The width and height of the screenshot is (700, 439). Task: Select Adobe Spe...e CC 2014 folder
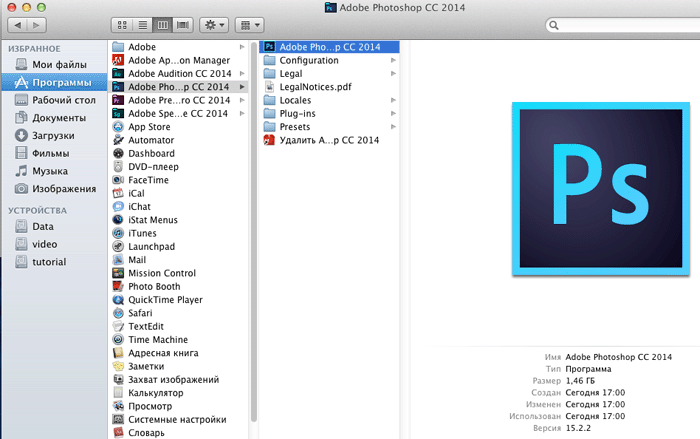179,113
